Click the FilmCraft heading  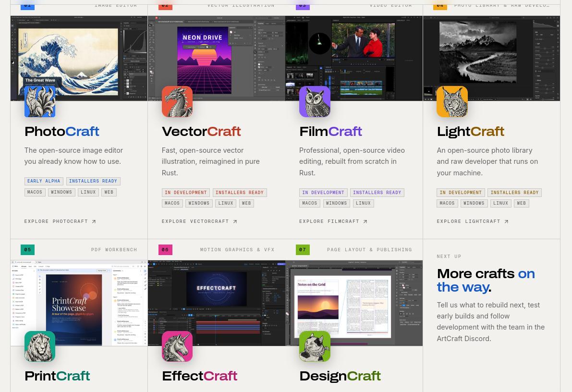tap(331, 132)
